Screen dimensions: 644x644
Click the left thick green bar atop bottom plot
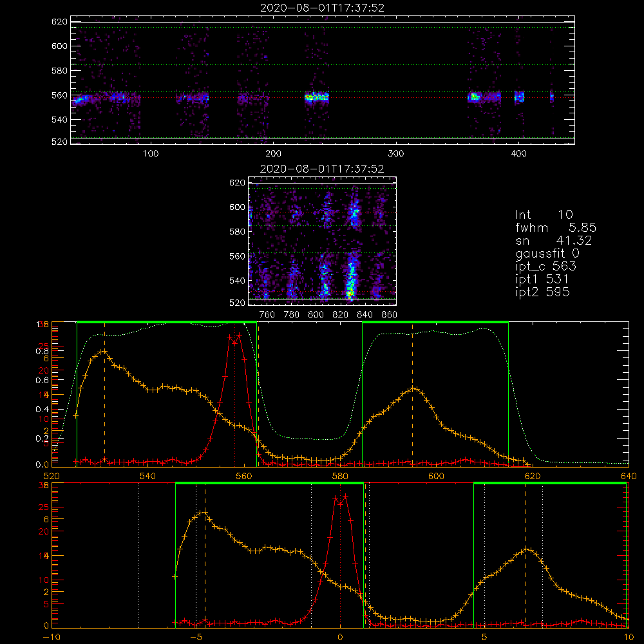pos(269,484)
